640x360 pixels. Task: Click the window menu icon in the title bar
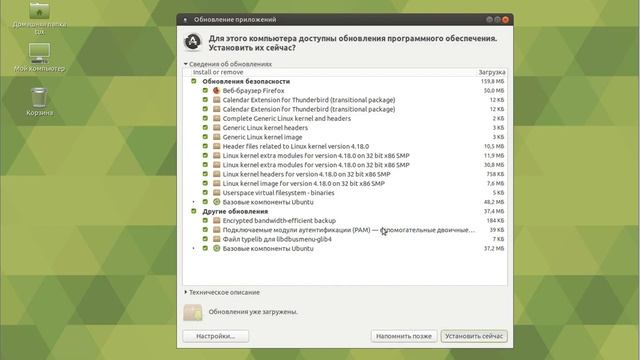click(185, 20)
